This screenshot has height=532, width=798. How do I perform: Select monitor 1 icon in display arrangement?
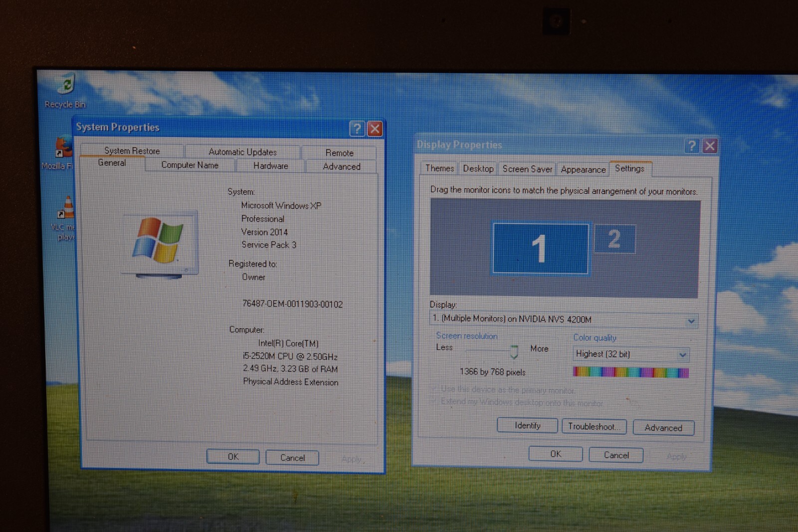pyautogui.click(x=540, y=248)
